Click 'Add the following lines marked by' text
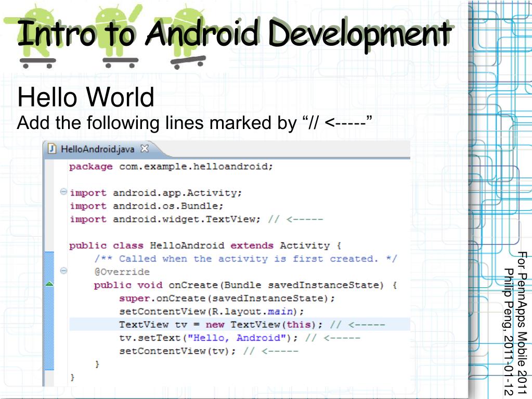This screenshot has height=399, width=532. pyautogui.click(x=157, y=123)
